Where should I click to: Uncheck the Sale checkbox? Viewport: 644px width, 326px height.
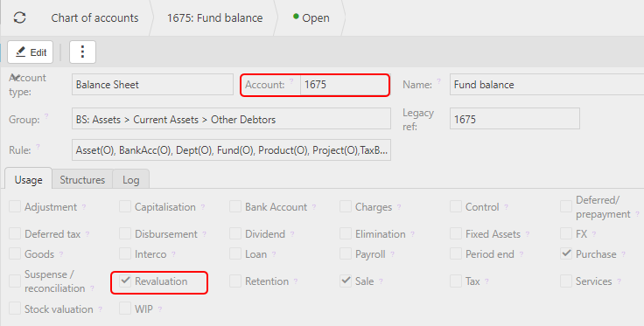(x=346, y=281)
